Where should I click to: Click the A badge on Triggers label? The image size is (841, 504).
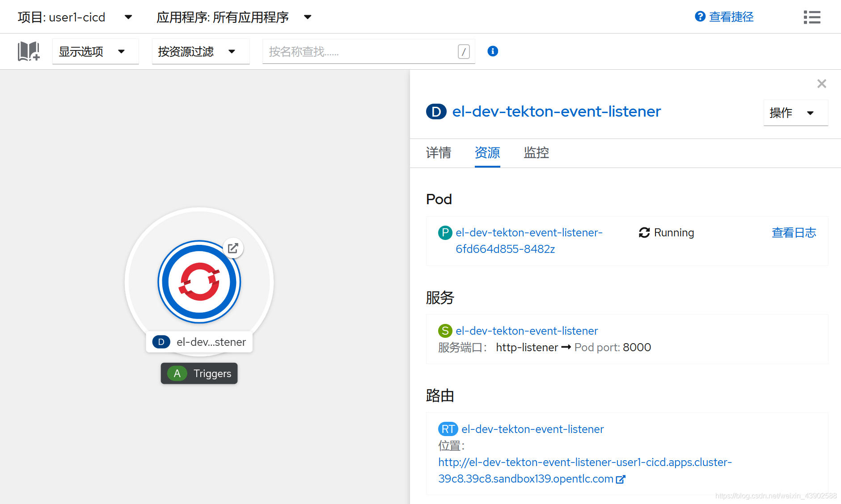[x=177, y=374]
